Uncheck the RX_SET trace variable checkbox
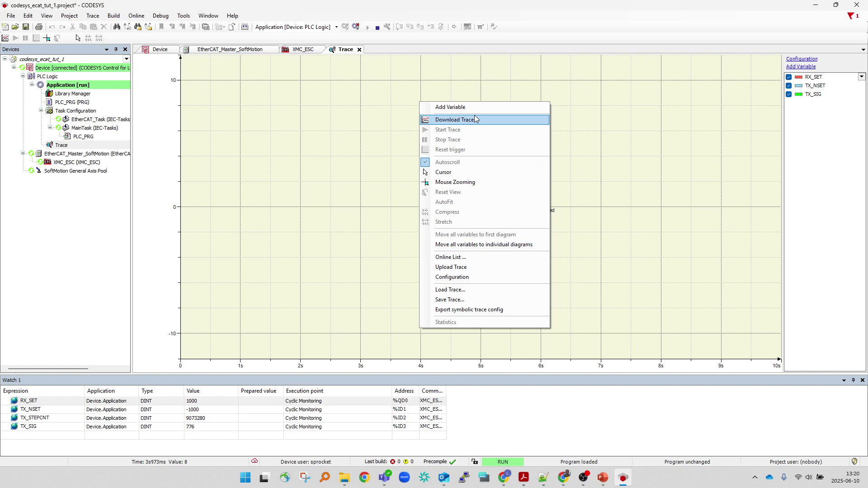This screenshot has height=488, width=868. [789, 77]
